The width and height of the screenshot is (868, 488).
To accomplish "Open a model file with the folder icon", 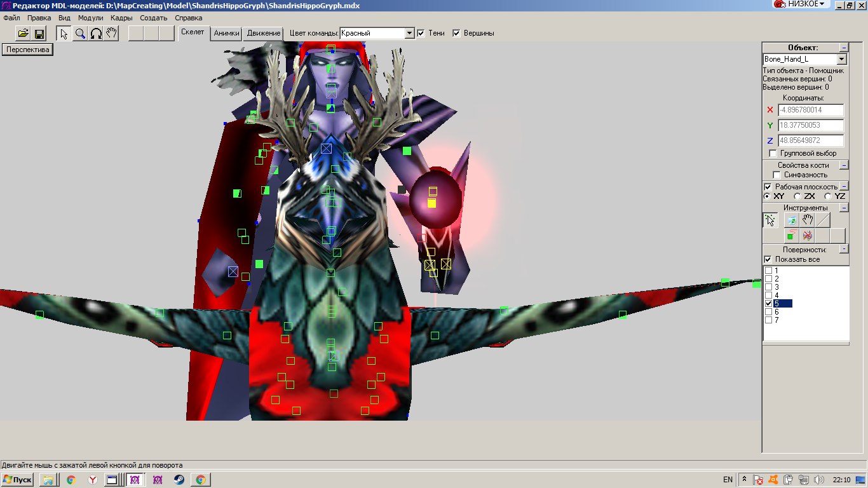I will point(23,33).
